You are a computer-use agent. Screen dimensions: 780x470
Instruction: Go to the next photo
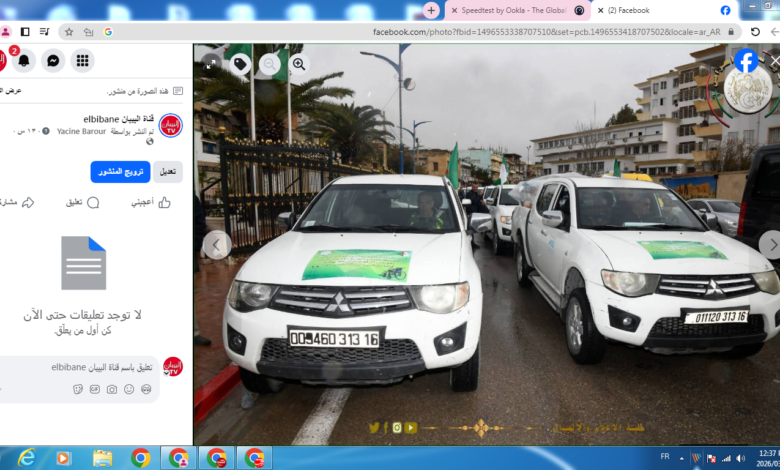pyautogui.click(x=769, y=245)
